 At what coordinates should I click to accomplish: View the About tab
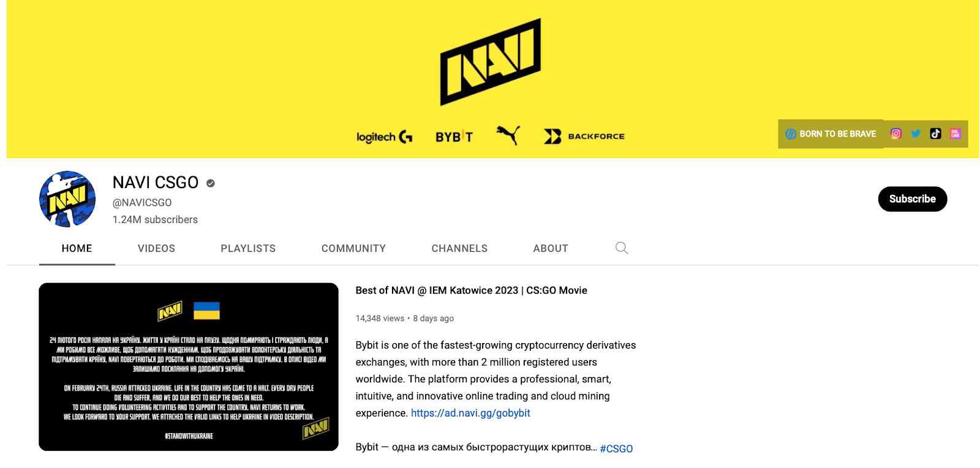(x=551, y=249)
